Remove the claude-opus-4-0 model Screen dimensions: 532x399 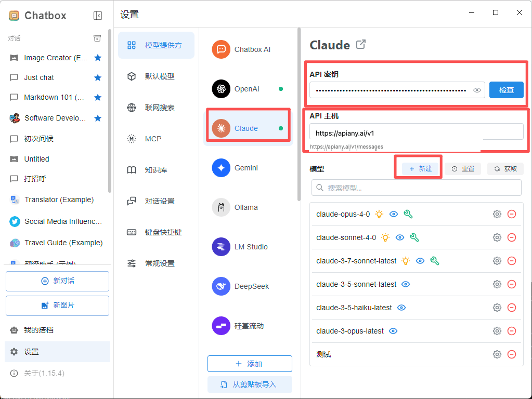coord(512,214)
